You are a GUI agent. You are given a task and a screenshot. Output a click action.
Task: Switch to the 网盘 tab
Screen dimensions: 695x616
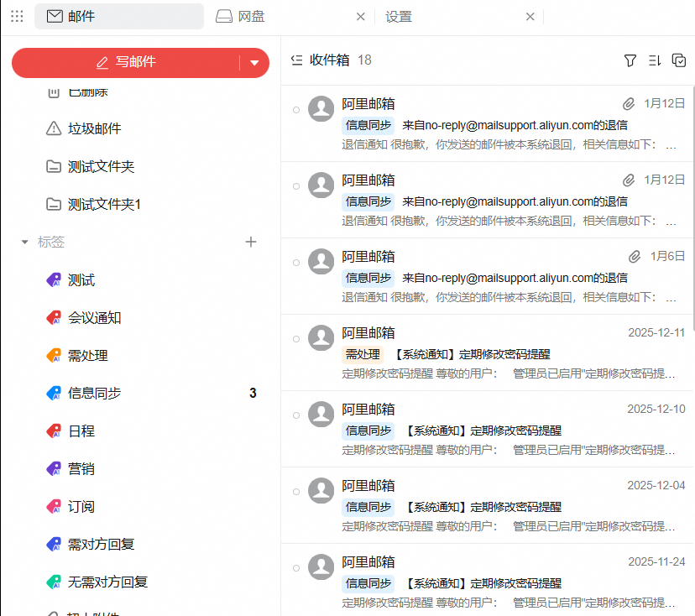[x=252, y=17]
